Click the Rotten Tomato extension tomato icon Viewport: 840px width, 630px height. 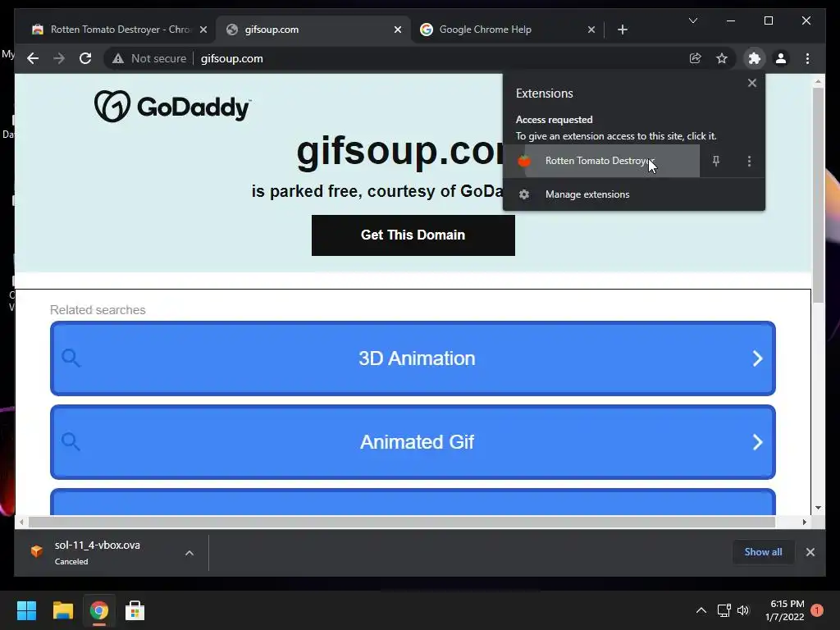click(x=524, y=161)
